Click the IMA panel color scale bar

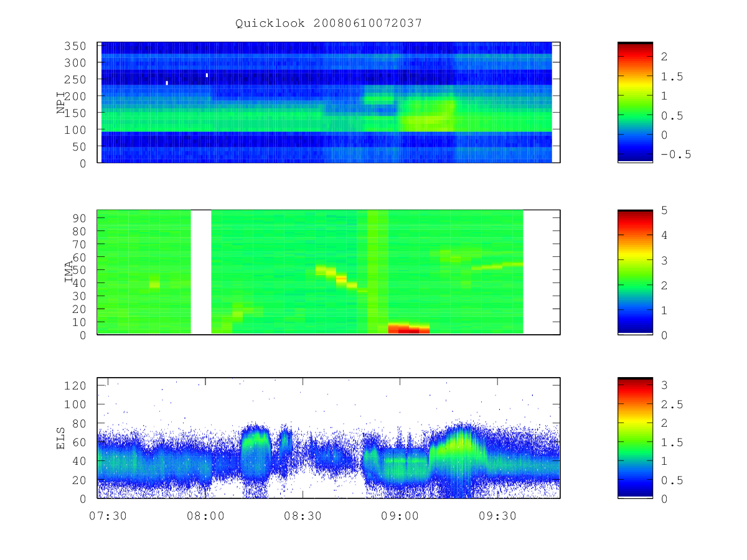[x=635, y=272]
